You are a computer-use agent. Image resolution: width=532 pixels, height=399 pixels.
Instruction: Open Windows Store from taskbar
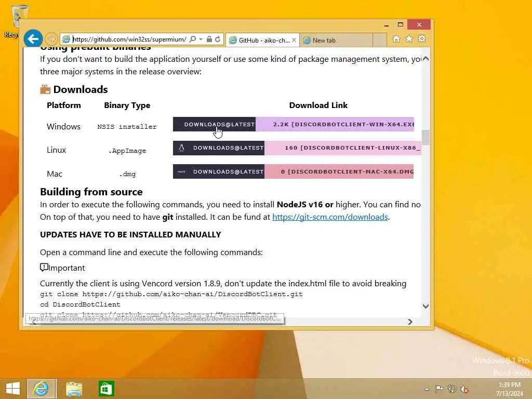[x=106, y=389]
